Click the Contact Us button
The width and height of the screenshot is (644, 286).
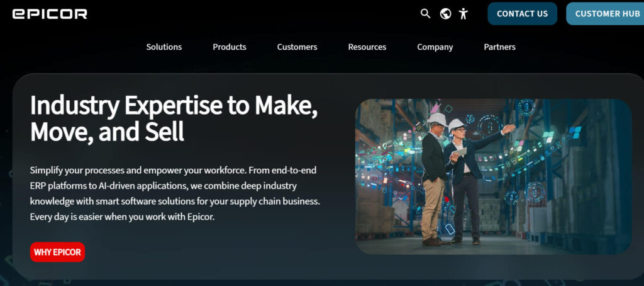(522, 14)
